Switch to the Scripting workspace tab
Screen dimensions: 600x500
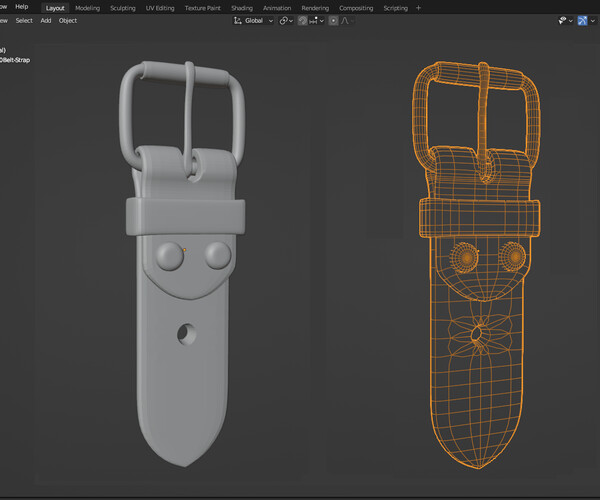[395, 8]
